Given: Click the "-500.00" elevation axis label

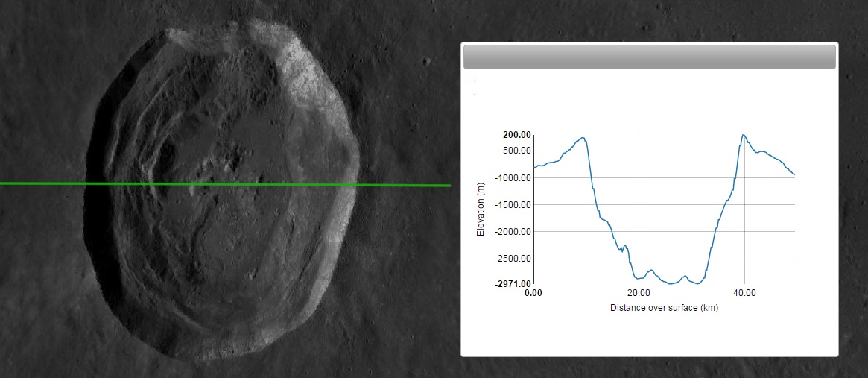Looking at the screenshot, I should click(516, 151).
